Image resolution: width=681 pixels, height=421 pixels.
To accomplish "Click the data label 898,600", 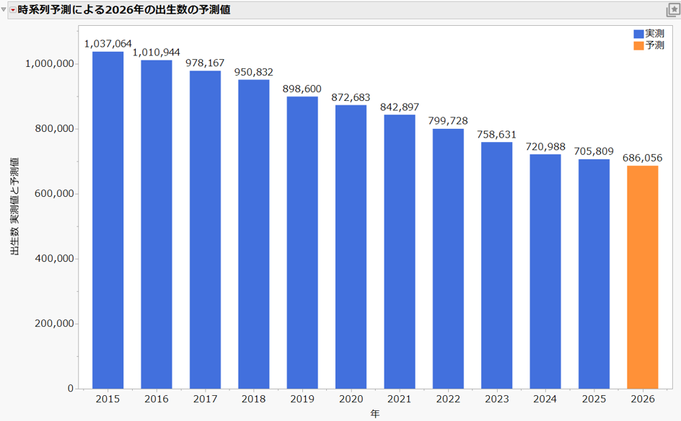I will (302, 89).
